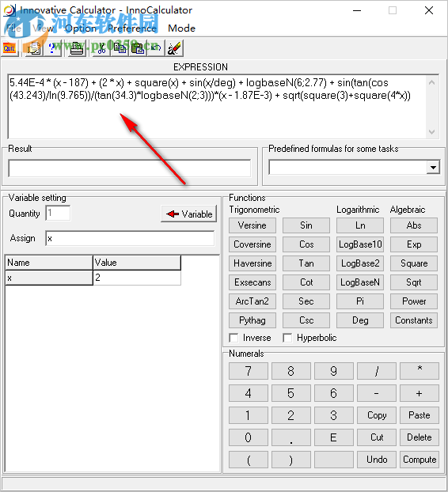Open help with the question mark icon
The image size is (448, 492).
click(x=52, y=48)
